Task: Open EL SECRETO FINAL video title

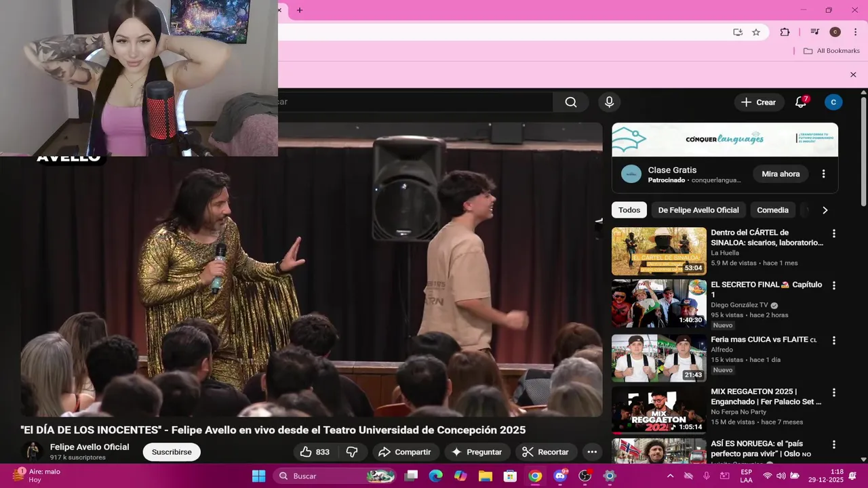Action: pos(766,289)
